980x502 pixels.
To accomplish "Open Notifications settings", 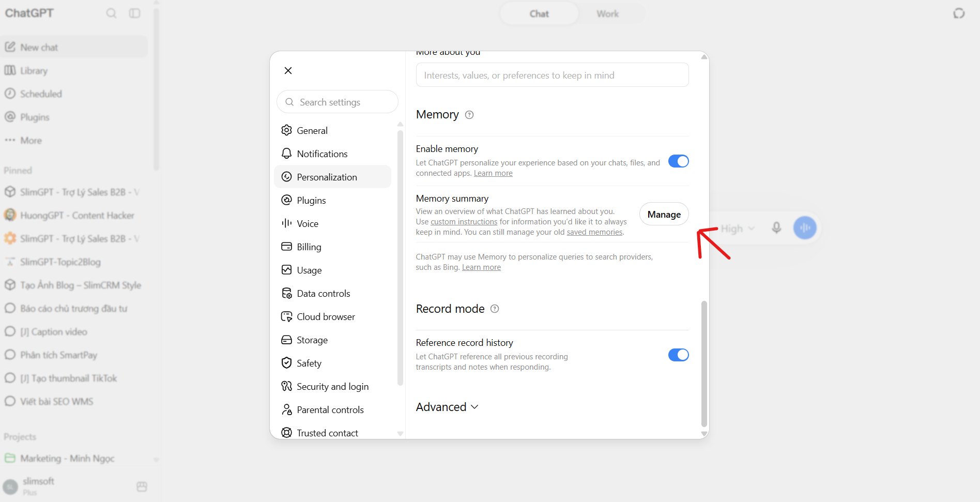I will 332,154.
